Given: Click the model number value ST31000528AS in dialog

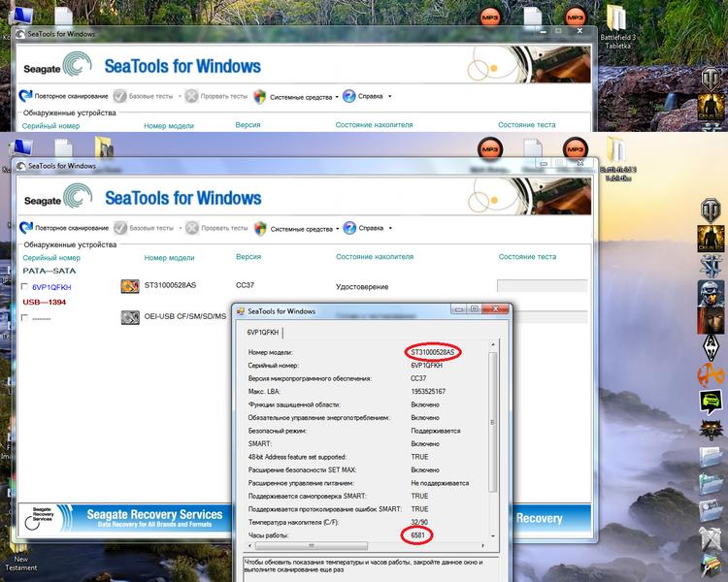Looking at the screenshot, I should [x=433, y=352].
